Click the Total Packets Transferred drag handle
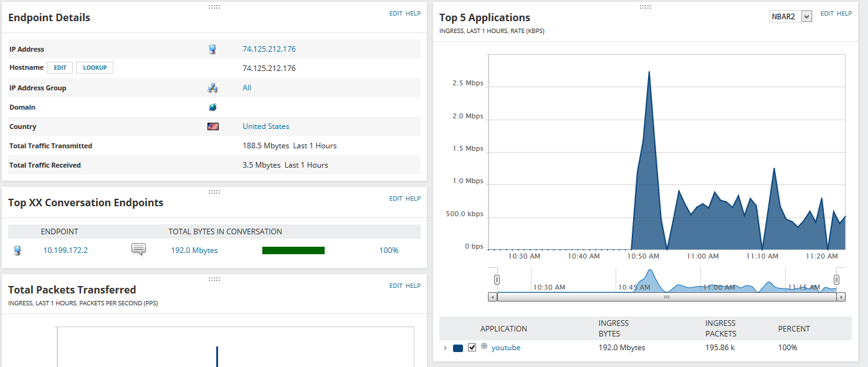The image size is (868, 367). pos(214,279)
